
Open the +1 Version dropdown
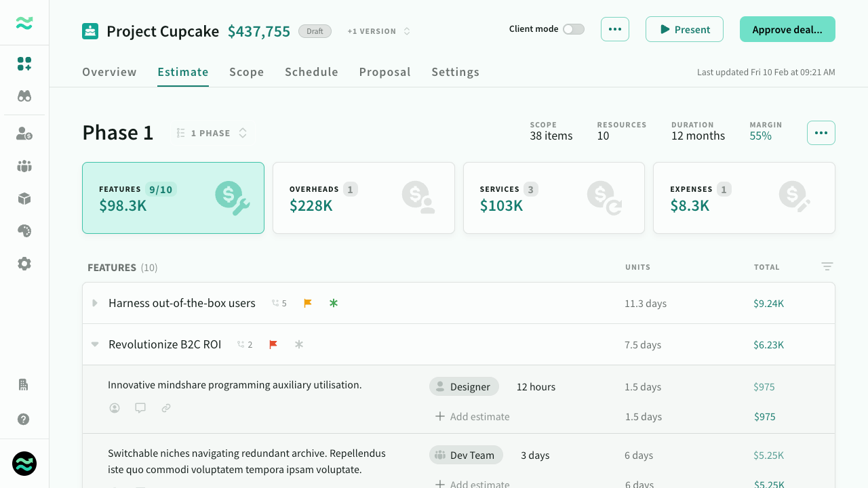tap(379, 31)
